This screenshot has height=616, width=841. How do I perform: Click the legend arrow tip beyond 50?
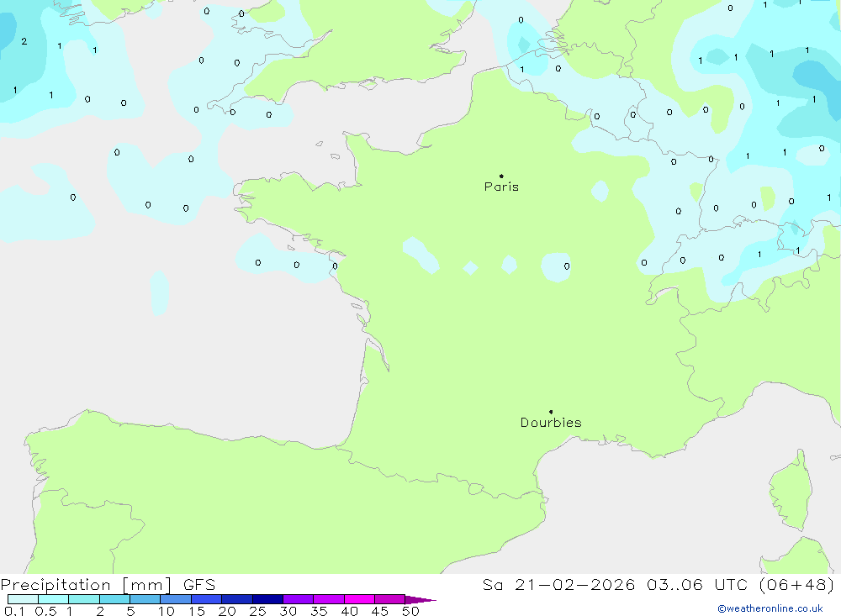tap(421, 600)
